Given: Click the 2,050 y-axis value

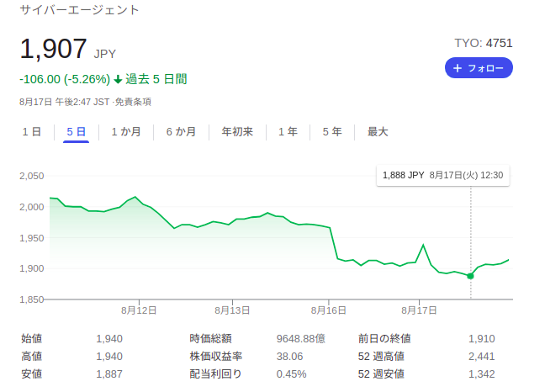Looking at the screenshot, I should (32, 176).
